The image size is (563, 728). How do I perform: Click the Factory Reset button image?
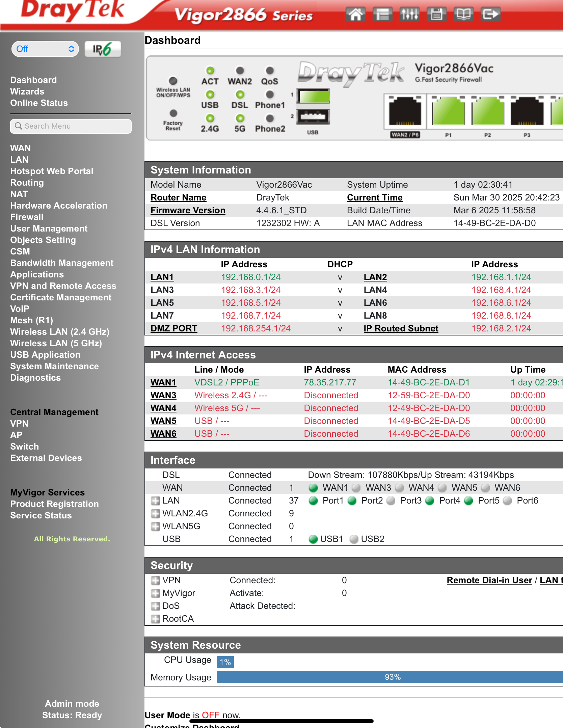[x=173, y=113]
